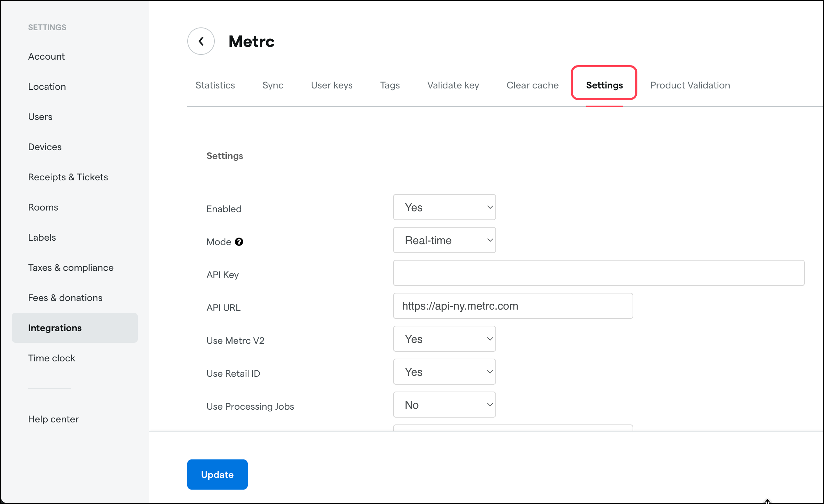Screen dimensions: 824x504
Task: Open the Use Metrc V2 dropdown
Action: pyautogui.click(x=444, y=339)
